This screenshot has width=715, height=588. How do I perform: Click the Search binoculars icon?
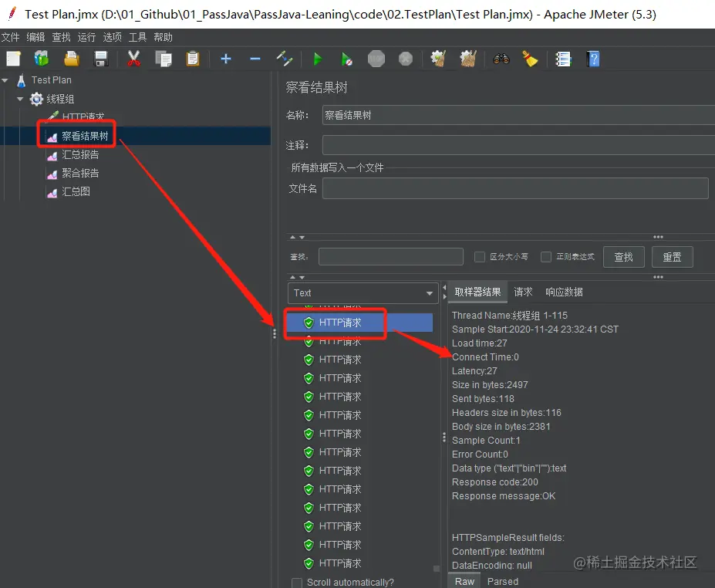501,59
